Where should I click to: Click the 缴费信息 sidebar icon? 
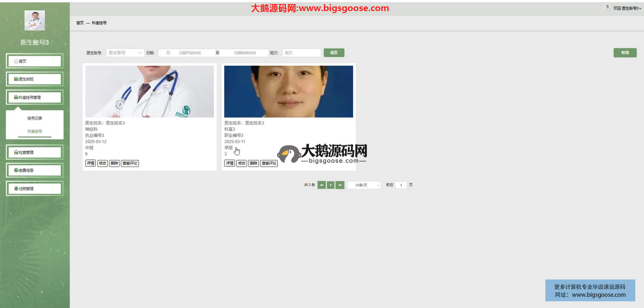(x=16, y=170)
